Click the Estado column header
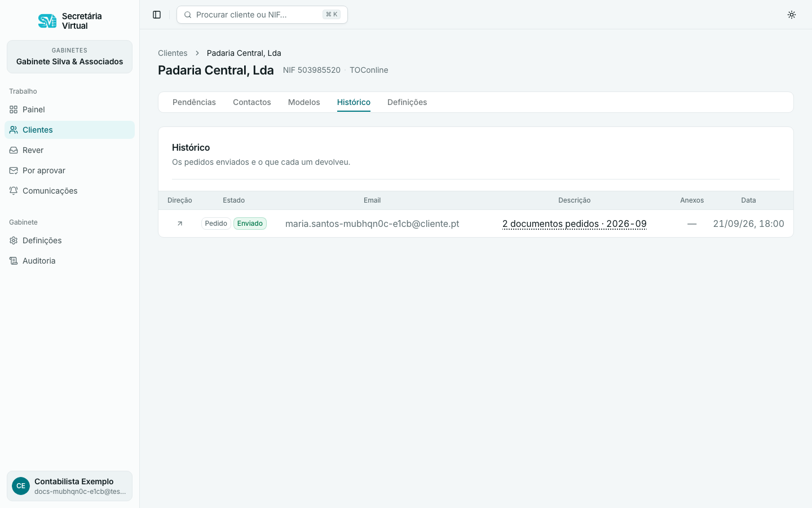The image size is (812, 508). pos(233,200)
